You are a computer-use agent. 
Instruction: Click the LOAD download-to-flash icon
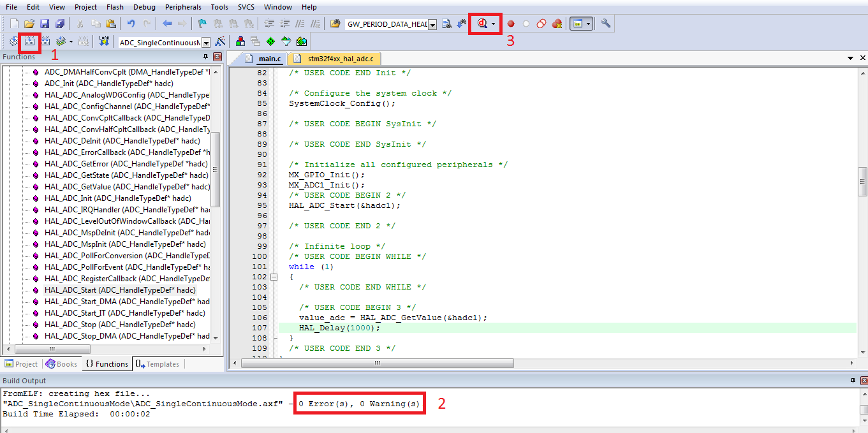pyautogui.click(x=104, y=41)
